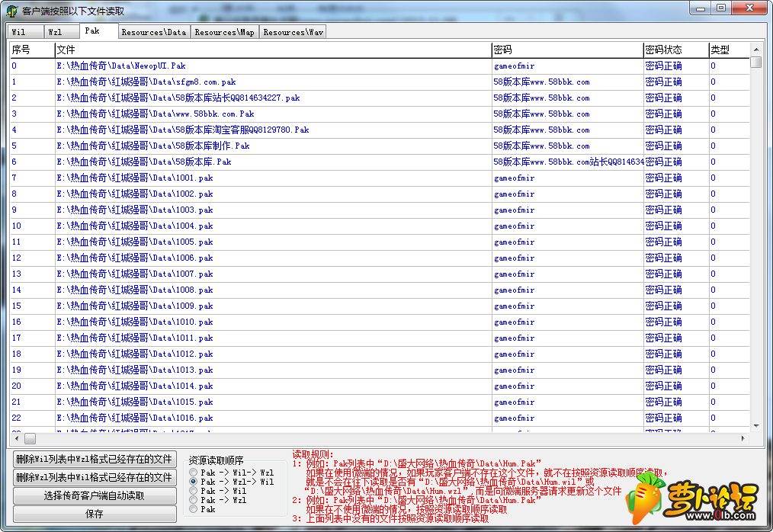Select the row with sfgm8.com.pak
The height and width of the screenshot is (532, 773).
tap(380, 82)
